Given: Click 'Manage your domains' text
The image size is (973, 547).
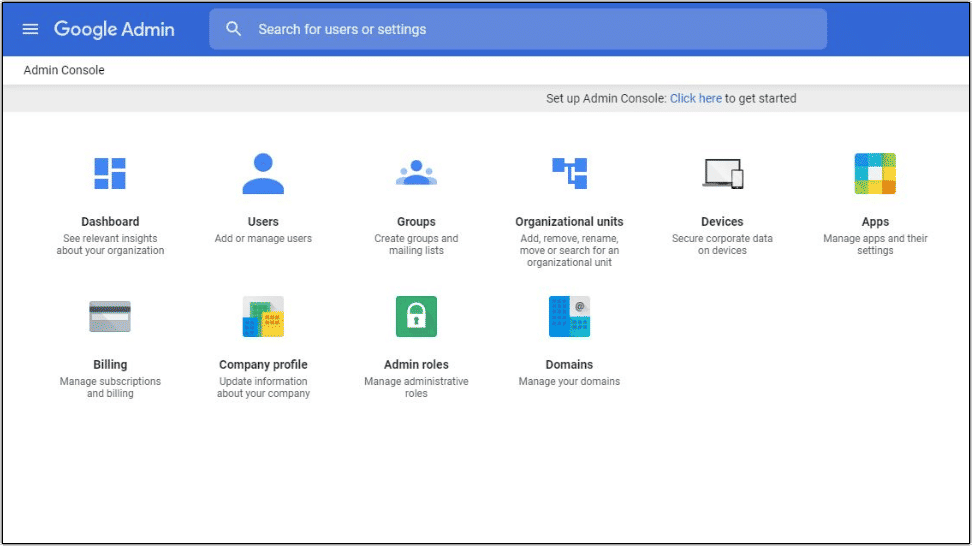Looking at the screenshot, I should (569, 381).
